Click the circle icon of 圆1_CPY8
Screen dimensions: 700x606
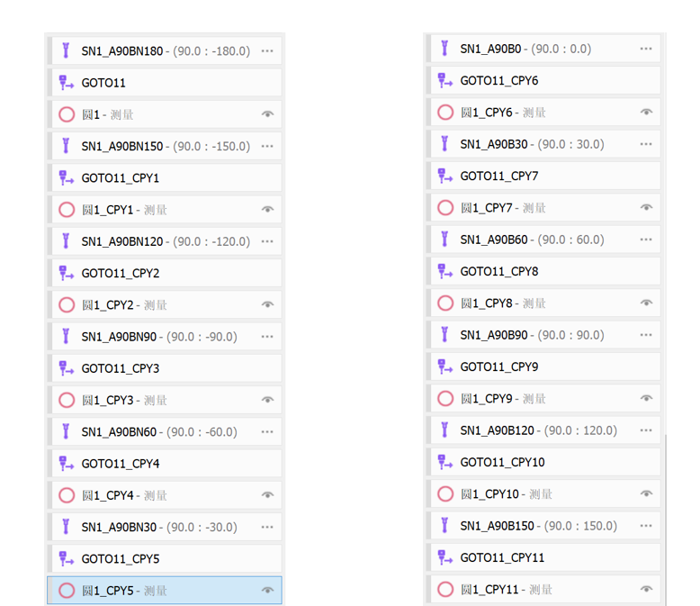tap(444, 303)
